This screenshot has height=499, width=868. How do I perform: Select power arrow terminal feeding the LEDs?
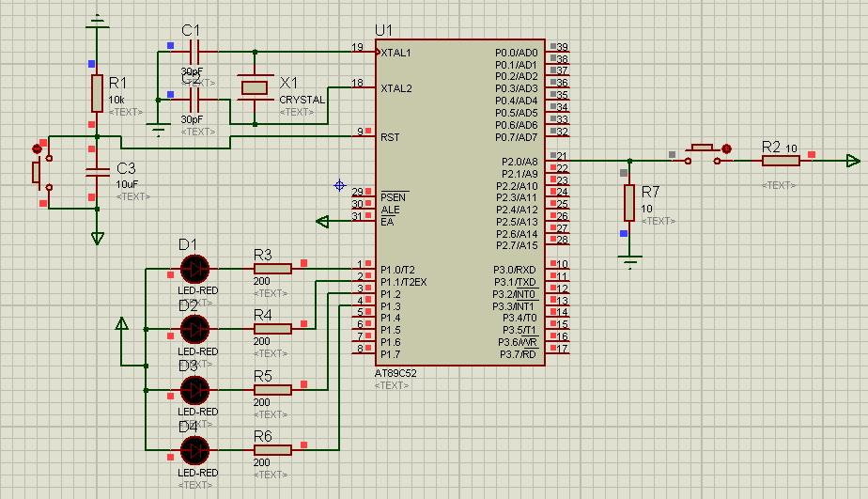[x=122, y=323]
